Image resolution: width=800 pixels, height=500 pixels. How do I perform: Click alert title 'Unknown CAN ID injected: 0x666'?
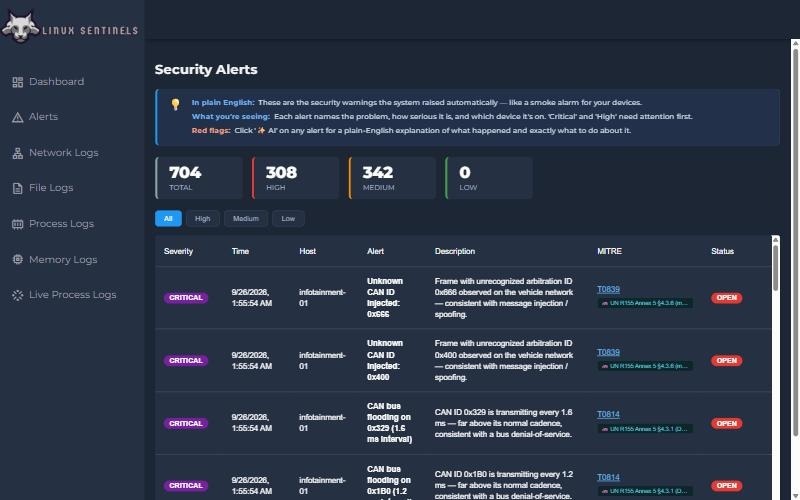(385, 298)
